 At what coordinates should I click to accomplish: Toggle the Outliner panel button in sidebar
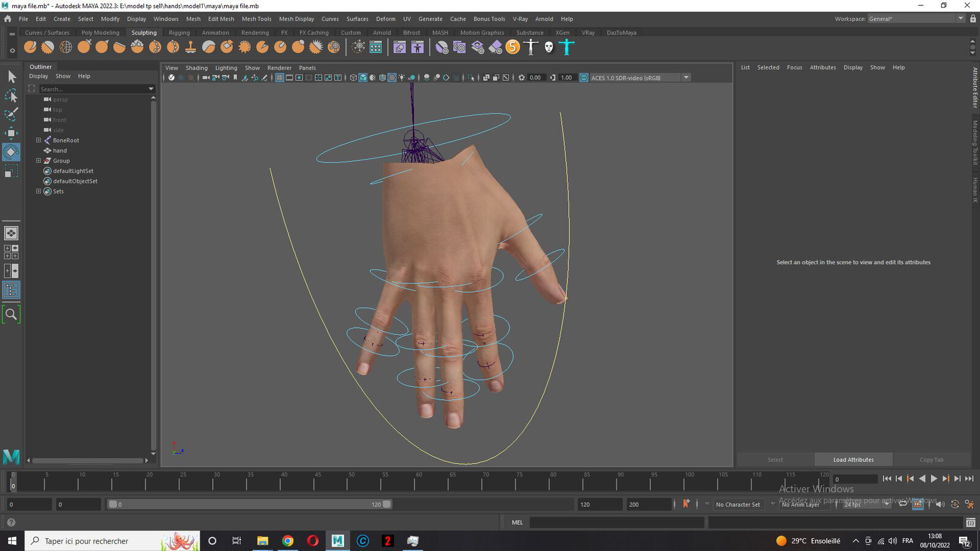click(11, 290)
